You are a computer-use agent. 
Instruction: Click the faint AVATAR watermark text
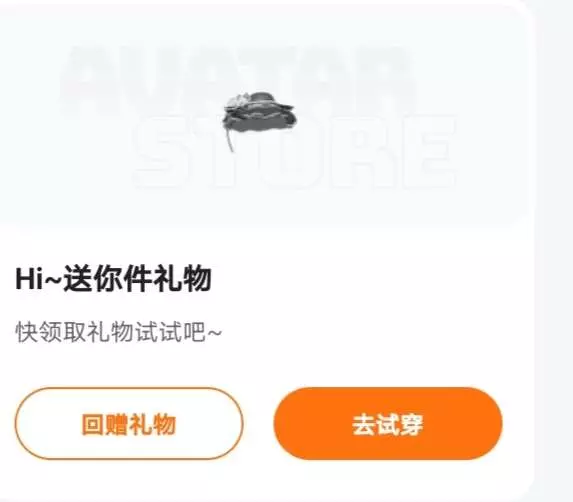[x=239, y=79]
